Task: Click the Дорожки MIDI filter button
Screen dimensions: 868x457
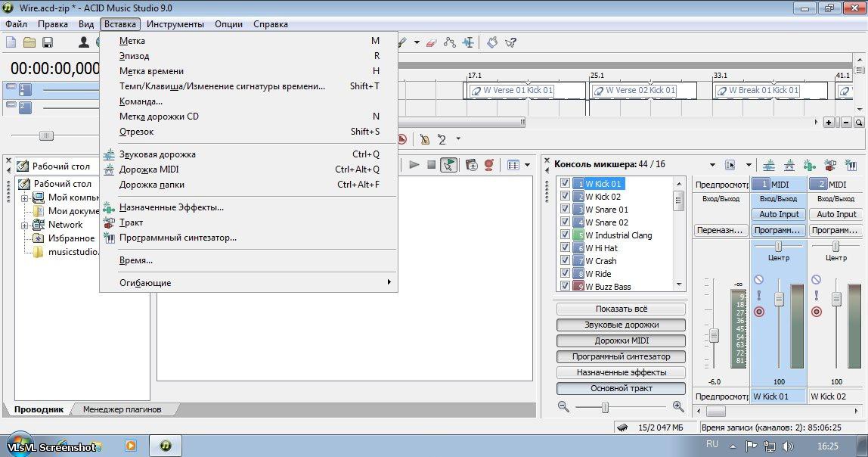Action: pyautogui.click(x=621, y=340)
